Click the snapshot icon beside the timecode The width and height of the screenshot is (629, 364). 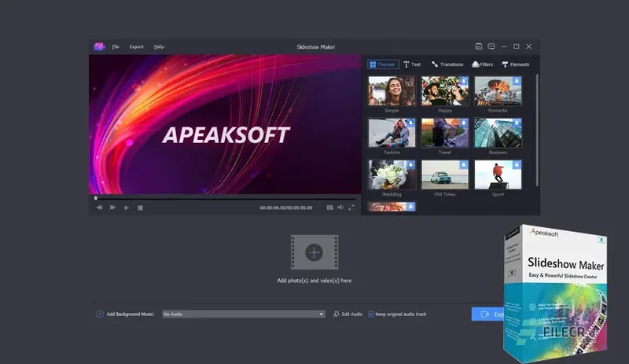[x=329, y=208]
